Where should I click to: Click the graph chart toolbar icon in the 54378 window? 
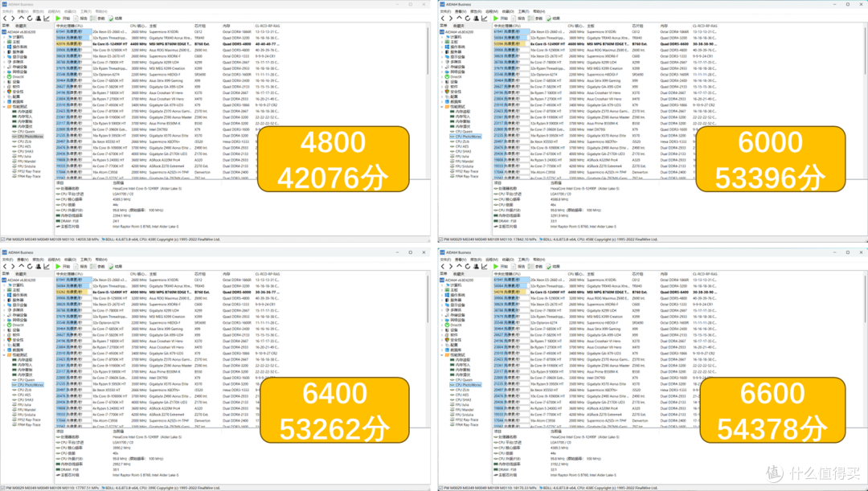[x=485, y=266]
